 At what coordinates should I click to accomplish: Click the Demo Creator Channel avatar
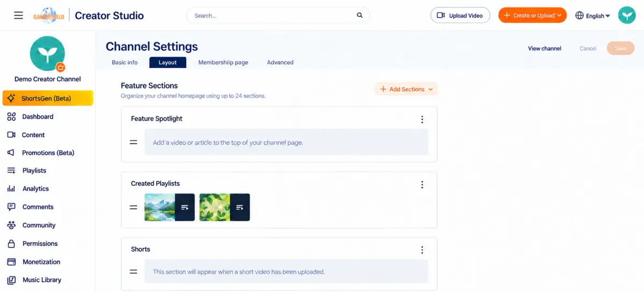[x=47, y=54]
